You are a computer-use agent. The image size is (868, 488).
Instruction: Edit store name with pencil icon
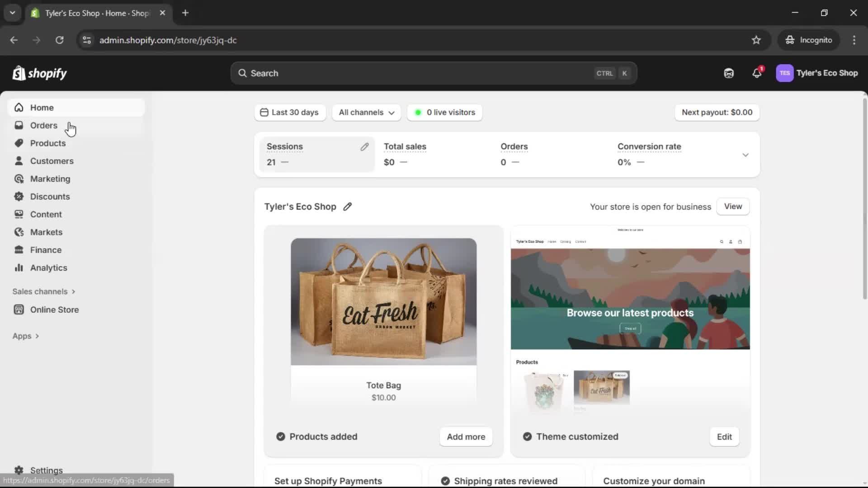pos(347,206)
